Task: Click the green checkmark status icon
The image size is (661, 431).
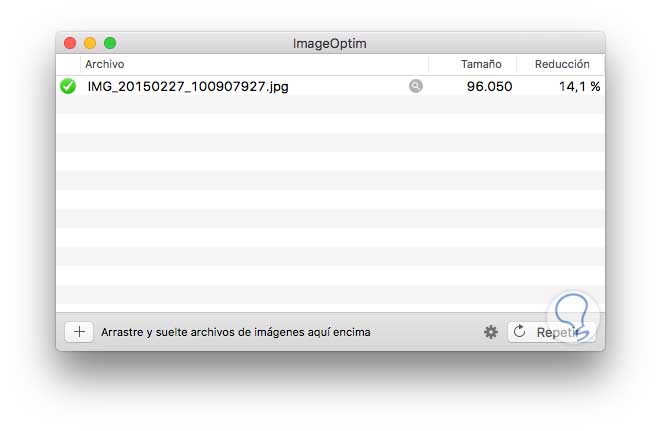Action: (68, 86)
